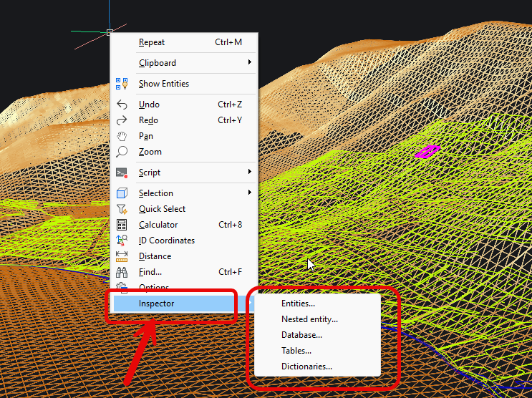The image size is (532, 398).
Task: Click the Find binoculars icon
Action: click(x=122, y=272)
